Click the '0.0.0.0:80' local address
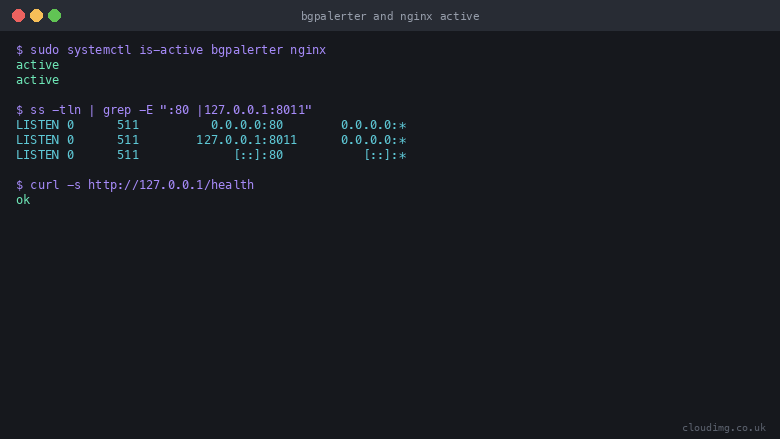The image size is (780, 439). click(247, 125)
